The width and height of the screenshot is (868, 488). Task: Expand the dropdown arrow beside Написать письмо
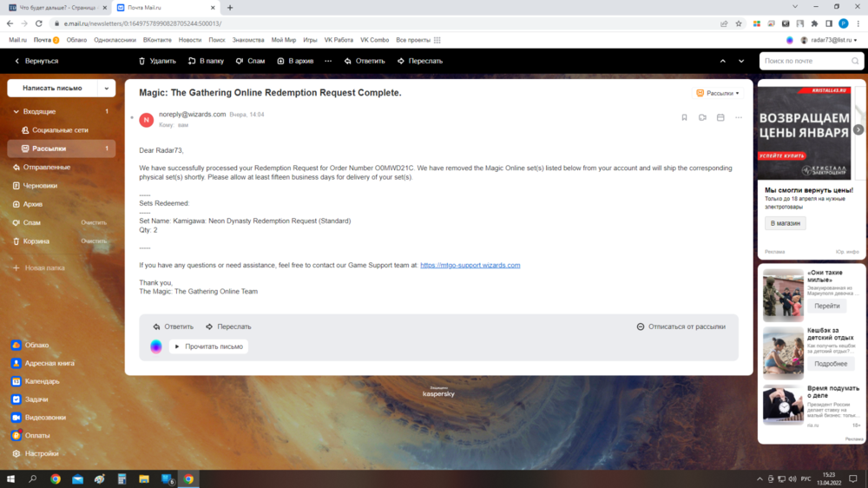[x=107, y=88]
